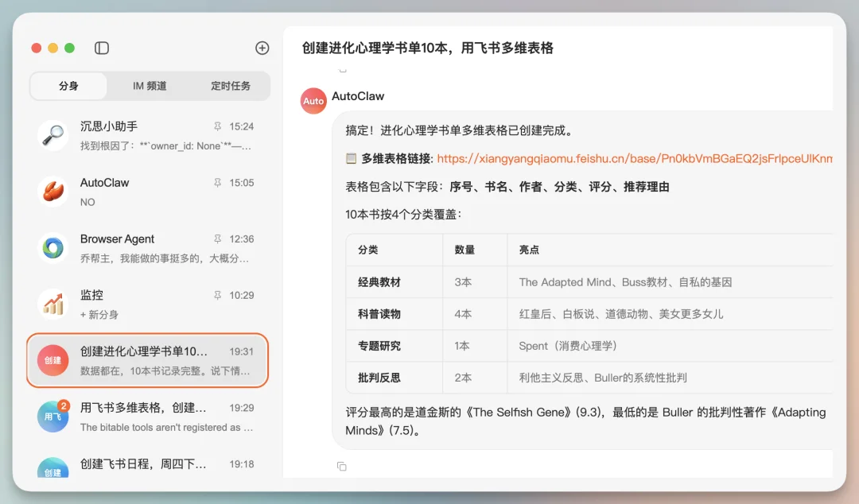The width and height of the screenshot is (859, 504).
Task: Select the red 创建 avatar of active conversation
Action: click(x=52, y=359)
